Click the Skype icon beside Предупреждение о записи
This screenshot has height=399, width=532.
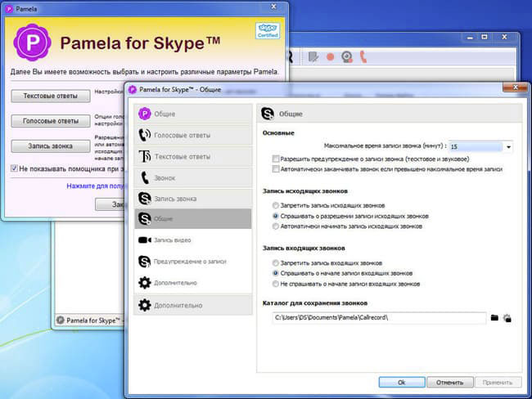[145, 262]
